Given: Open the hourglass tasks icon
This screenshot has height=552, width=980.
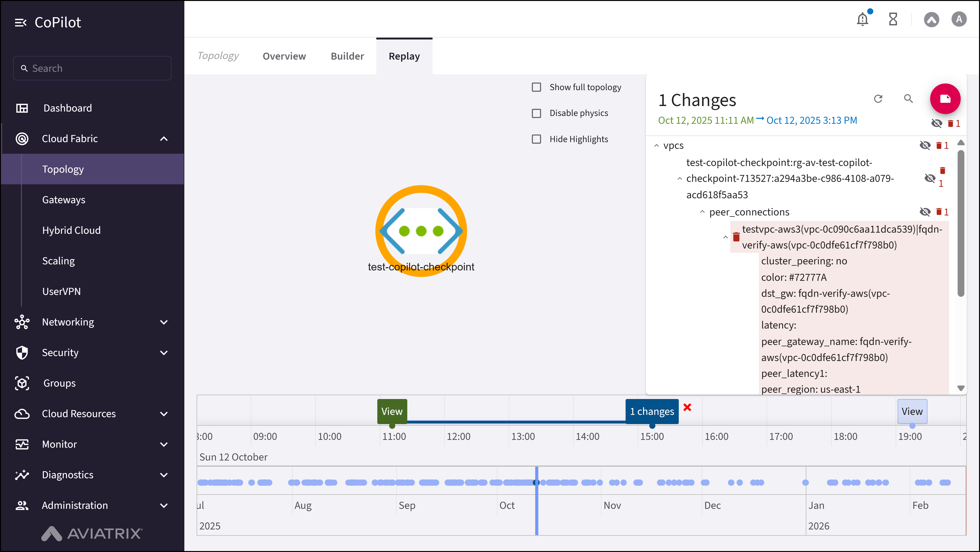Looking at the screenshot, I should pyautogui.click(x=893, y=19).
